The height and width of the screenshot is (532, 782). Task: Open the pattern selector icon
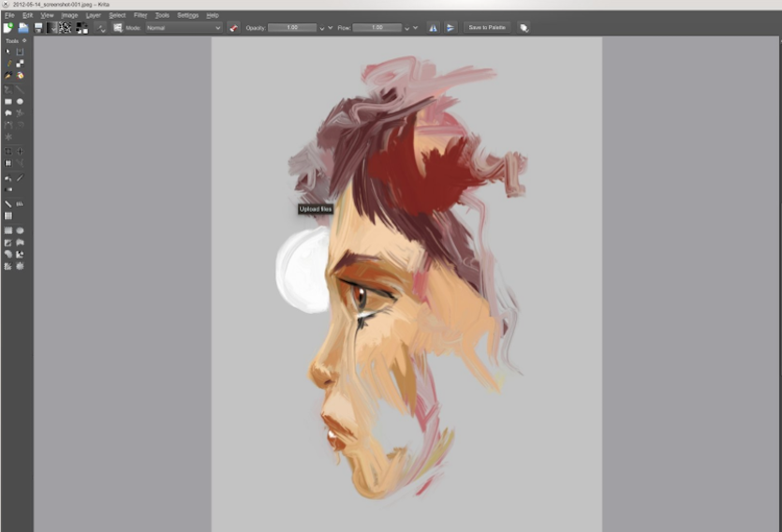[x=66, y=28]
